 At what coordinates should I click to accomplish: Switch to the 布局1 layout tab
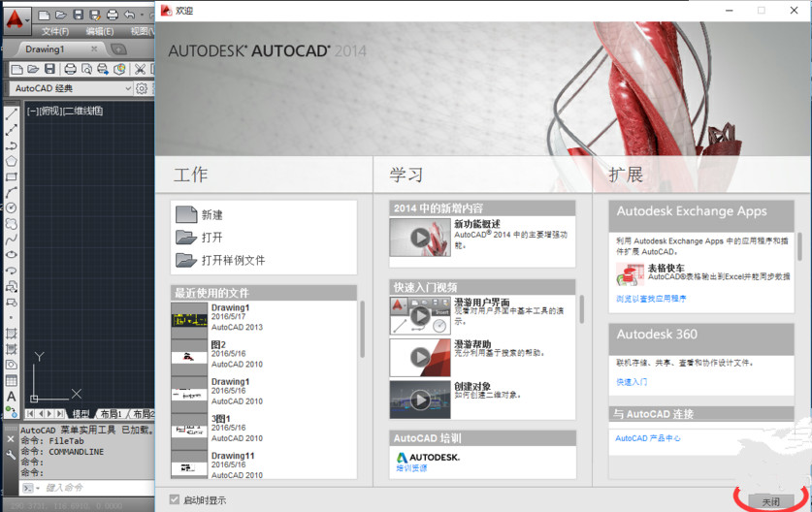pyautogui.click(x=111, y=414)
